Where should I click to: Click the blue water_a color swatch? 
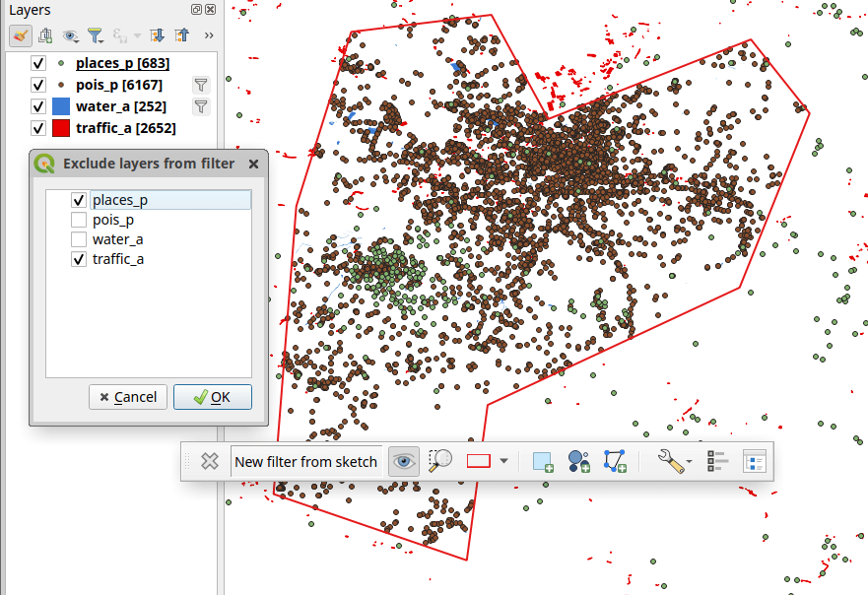point(59,105)
